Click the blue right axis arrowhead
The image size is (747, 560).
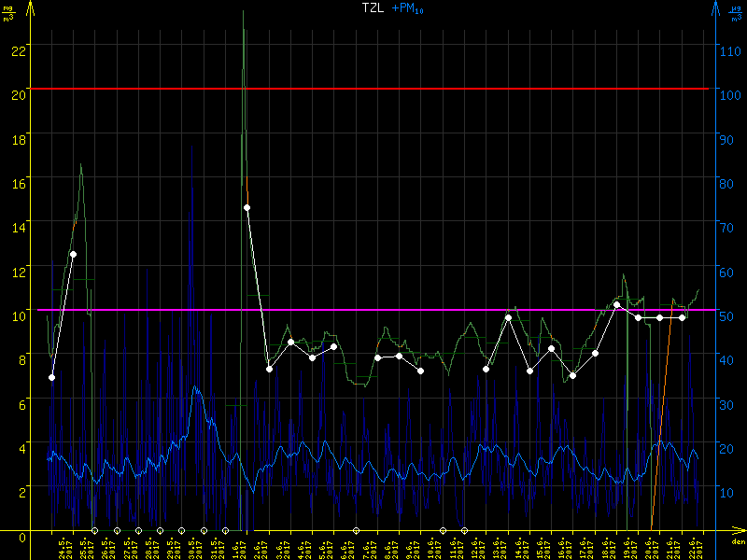click(715, 7)
